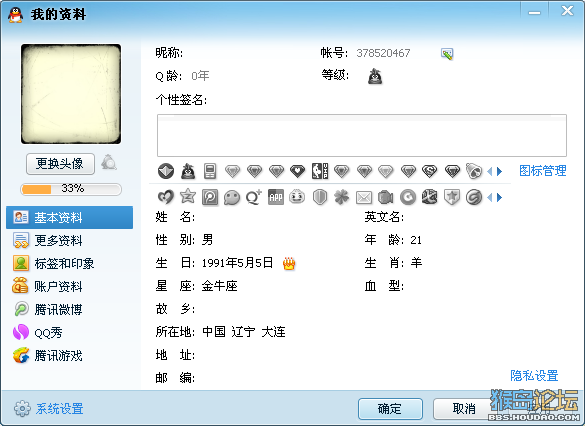
Task: Click the double-heart icon in second row
Action: pos(166,197)
